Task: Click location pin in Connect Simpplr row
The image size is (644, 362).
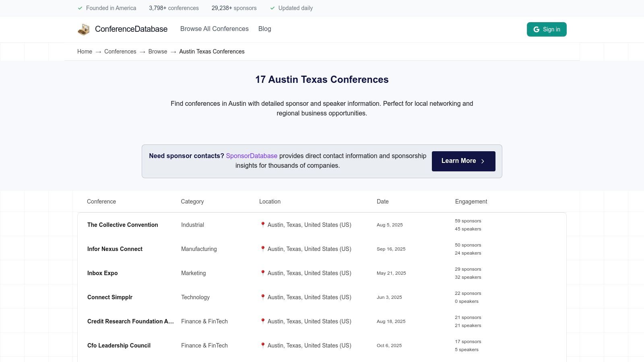Action: [x=263, y=297]
